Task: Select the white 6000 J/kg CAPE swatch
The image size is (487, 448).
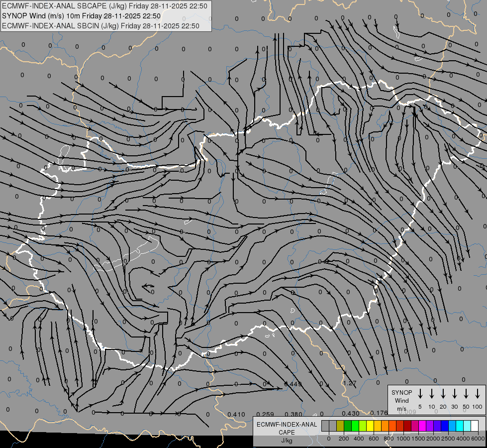Action: pyautogui.click(x=474, y=426)
